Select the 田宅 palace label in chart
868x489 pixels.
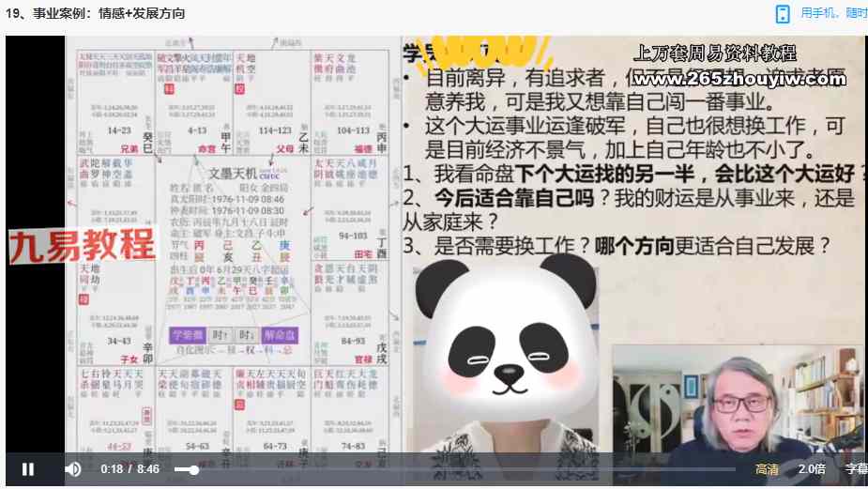(x=361, y=253)
